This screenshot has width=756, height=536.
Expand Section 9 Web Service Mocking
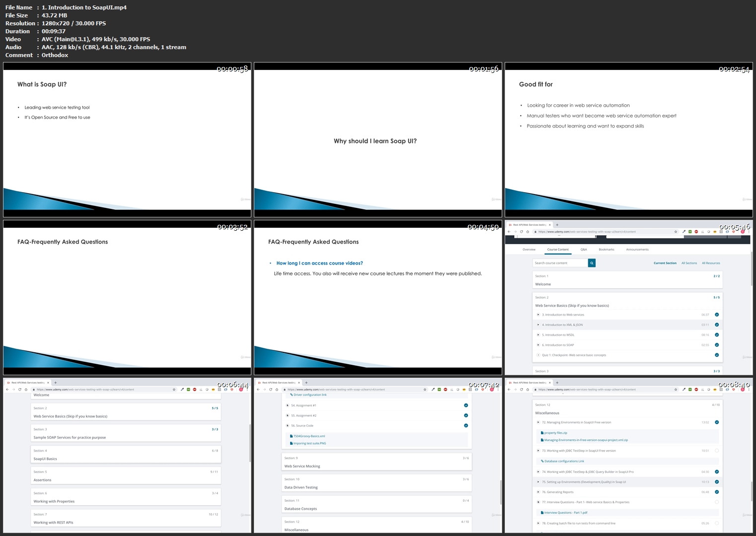pyautogui.click(x=377, y=462)
